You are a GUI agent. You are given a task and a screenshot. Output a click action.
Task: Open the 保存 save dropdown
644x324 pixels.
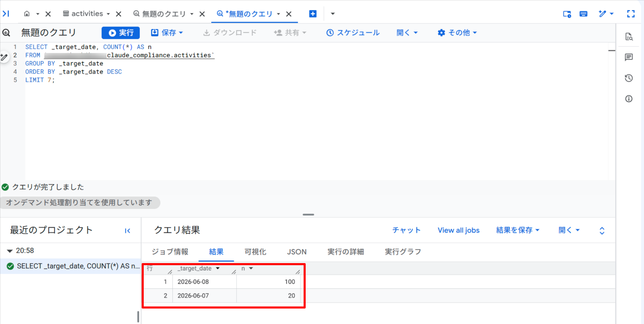pyautogui.click(x=167, y=33)
